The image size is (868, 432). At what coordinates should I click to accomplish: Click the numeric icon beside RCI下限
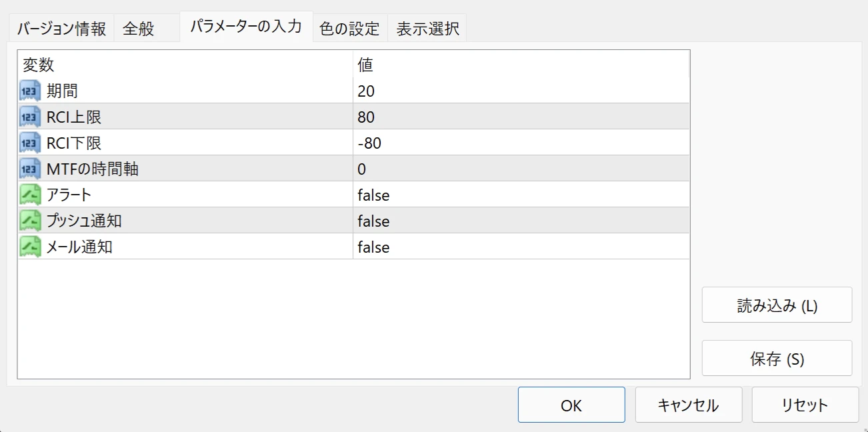click(29, 142)
